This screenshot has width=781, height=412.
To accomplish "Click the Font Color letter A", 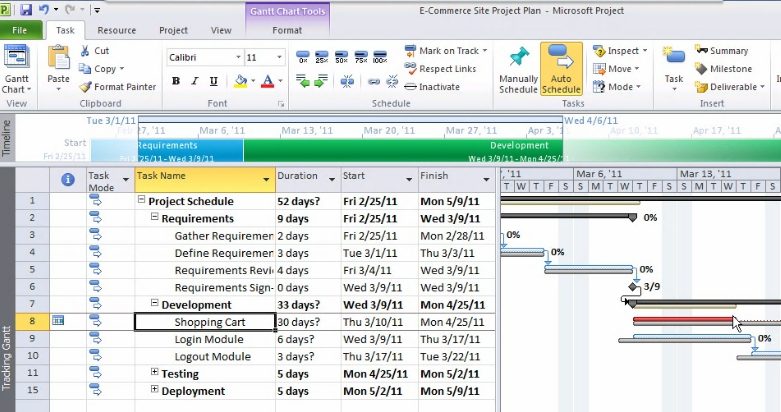I will (267, 81).
